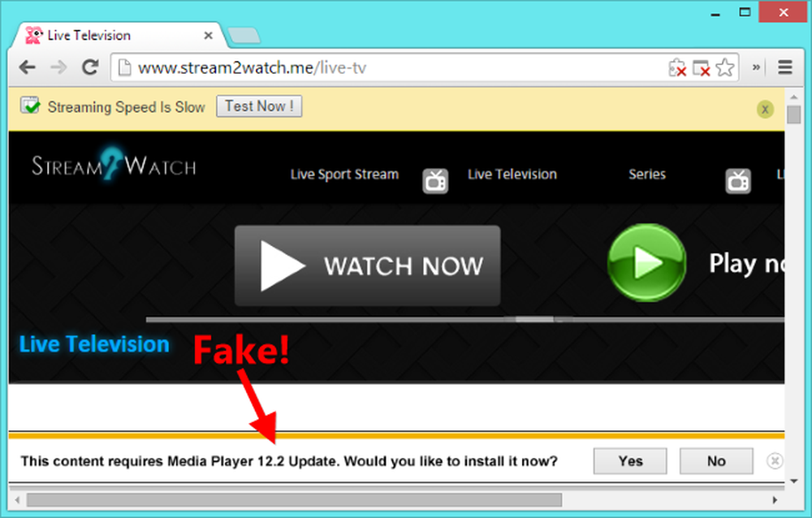Click the TV icon beside Live Television

click(x=435, y=181)
